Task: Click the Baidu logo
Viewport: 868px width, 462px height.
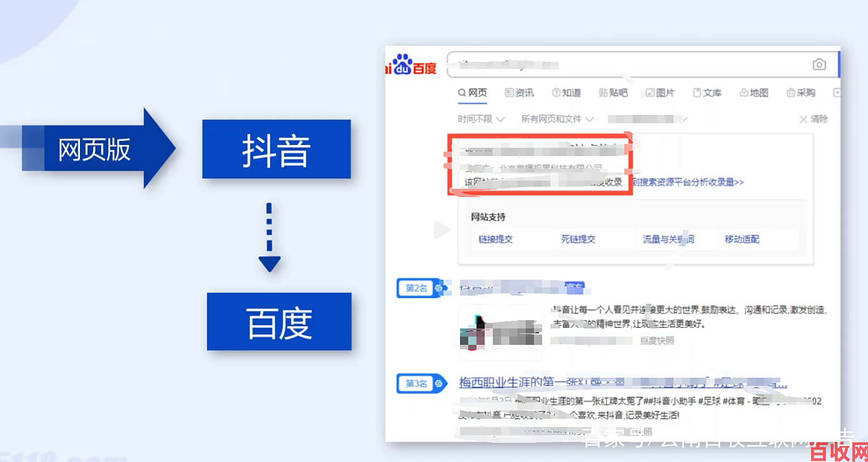Action: pyautogui.click(x=411, y=65)
